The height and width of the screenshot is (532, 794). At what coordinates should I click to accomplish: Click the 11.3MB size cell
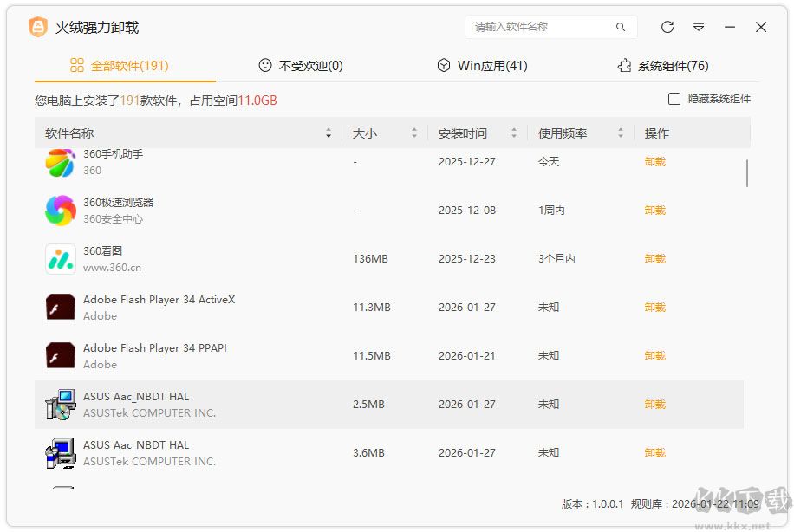tap(372, 308)
